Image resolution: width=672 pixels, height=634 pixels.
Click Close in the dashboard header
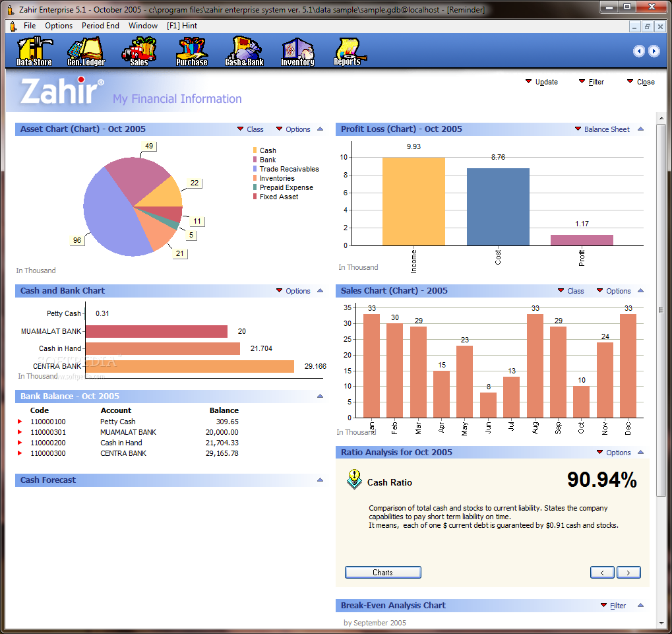641,82
